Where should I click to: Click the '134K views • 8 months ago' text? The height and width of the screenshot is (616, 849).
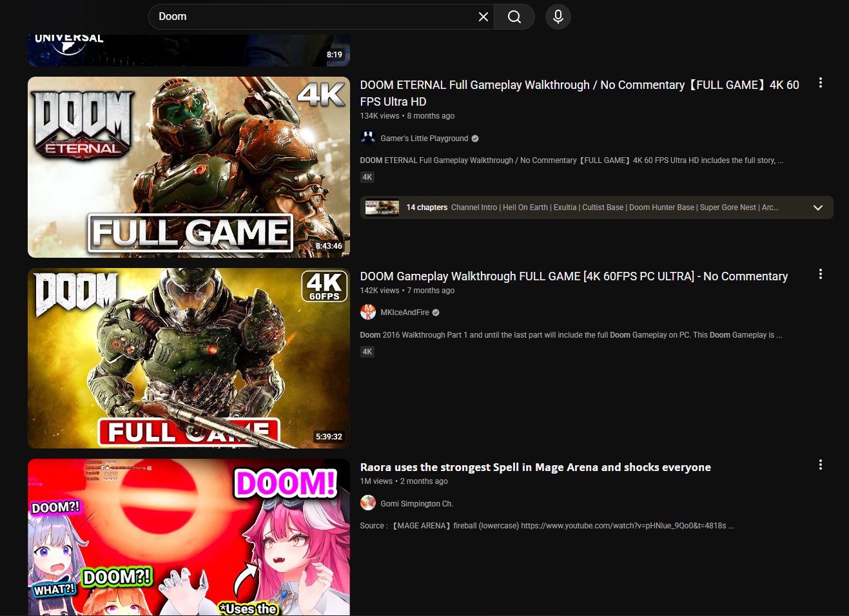[407, 116]
